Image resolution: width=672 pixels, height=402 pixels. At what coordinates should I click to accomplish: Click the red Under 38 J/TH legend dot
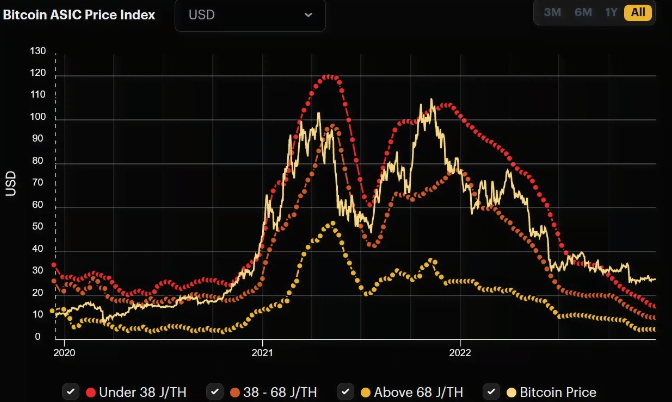[91, 391]
